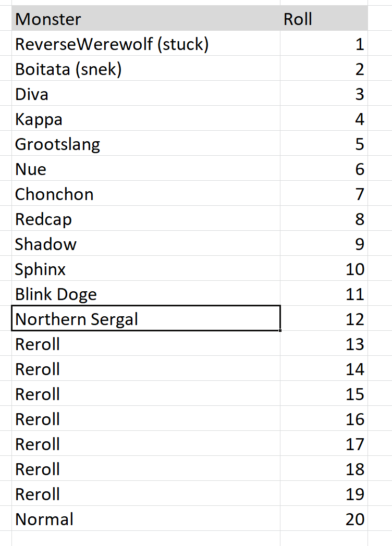Select the Roll header cell
Viewport: 392px width, 546px height.
click(x=323, y=19)
